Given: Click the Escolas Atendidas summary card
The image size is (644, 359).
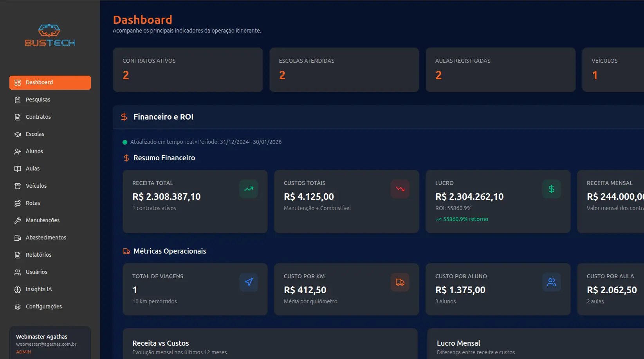Looking at the screenshot, I should [x=344, y=70].
